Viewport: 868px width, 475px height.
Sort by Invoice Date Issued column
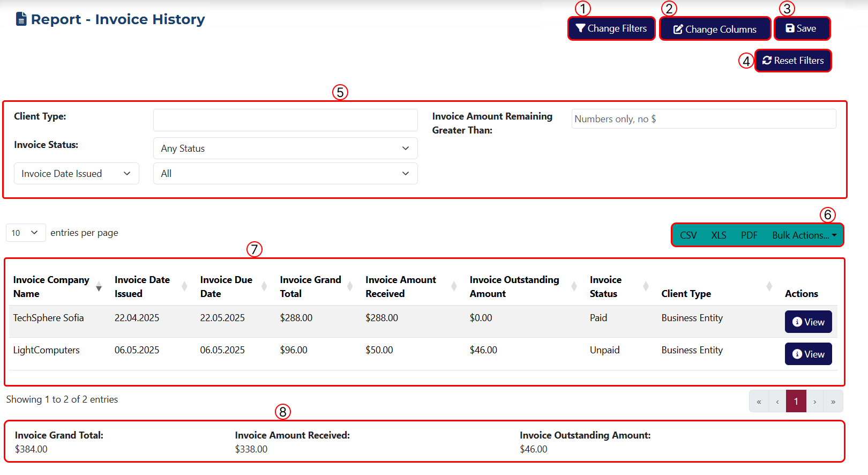click(x=150, y=287)
